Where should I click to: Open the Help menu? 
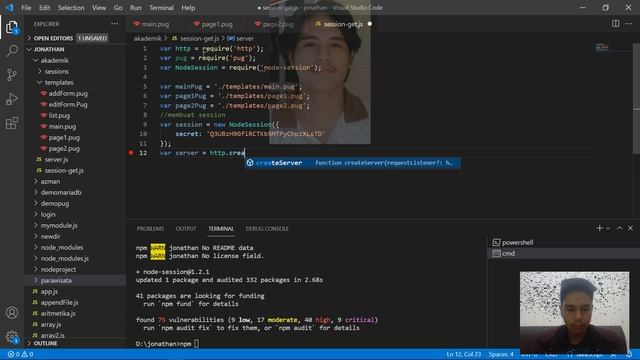[188, 8]
